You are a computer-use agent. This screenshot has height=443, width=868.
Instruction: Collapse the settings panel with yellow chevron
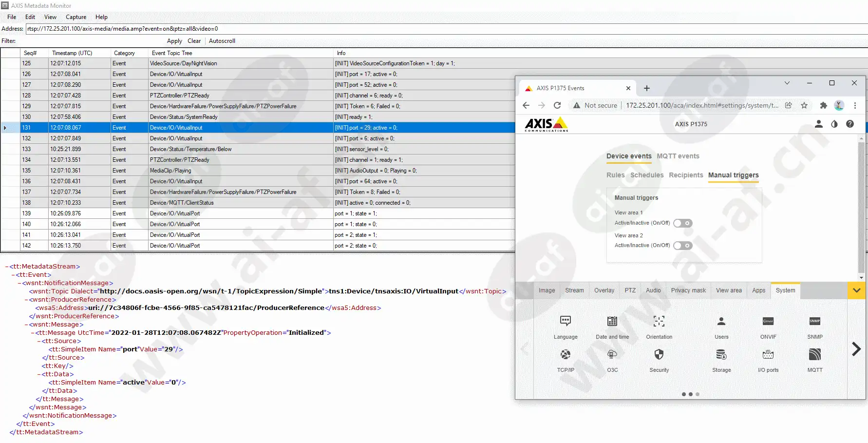tap(857, 291)
